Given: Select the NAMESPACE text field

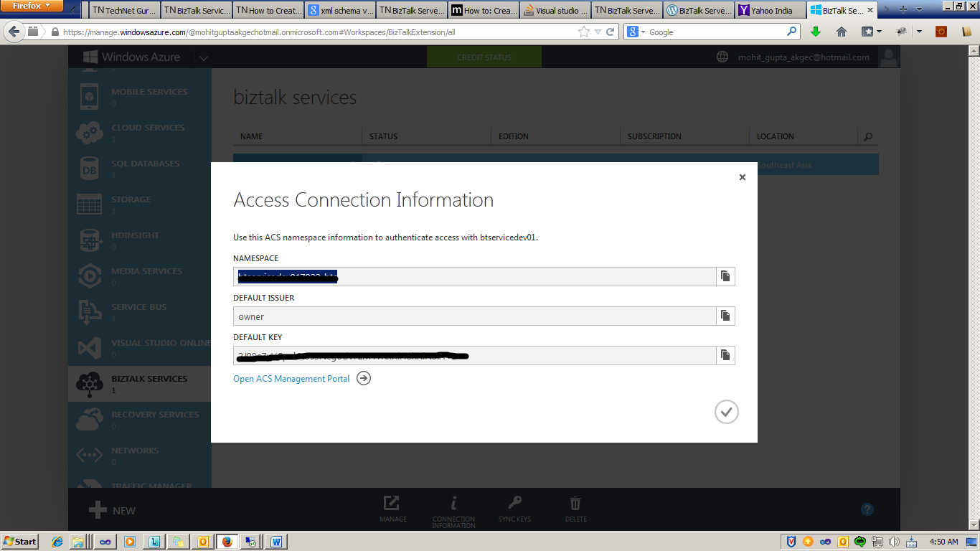Looking at the screenshot, I should [474, 276].
